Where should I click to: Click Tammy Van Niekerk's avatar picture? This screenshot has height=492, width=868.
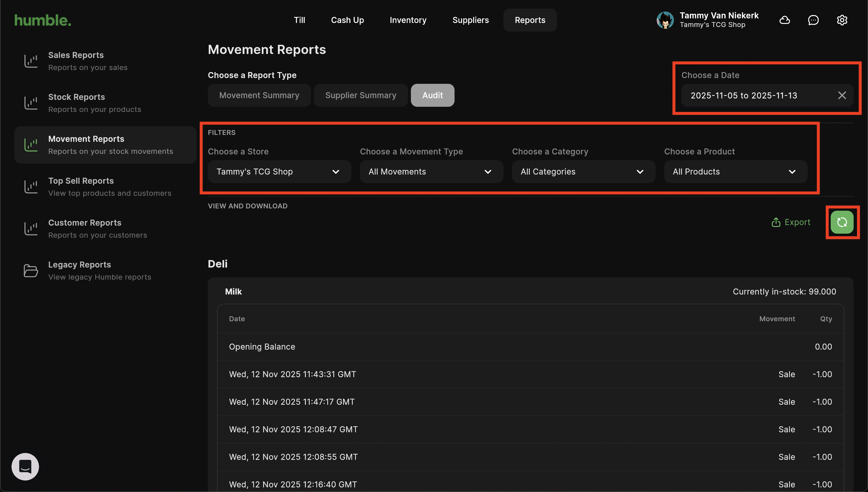click(x=665, y=20)
